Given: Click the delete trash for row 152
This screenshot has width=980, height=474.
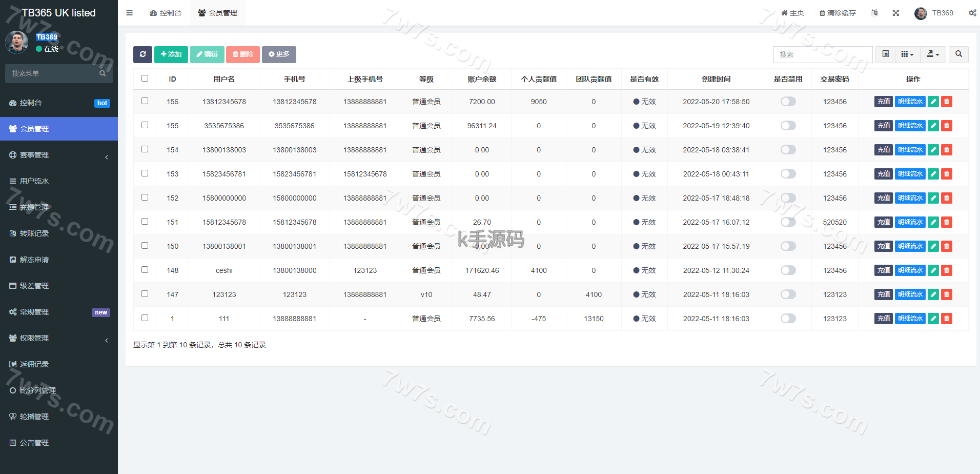Looking at the screenshot, I should [947, 198].
